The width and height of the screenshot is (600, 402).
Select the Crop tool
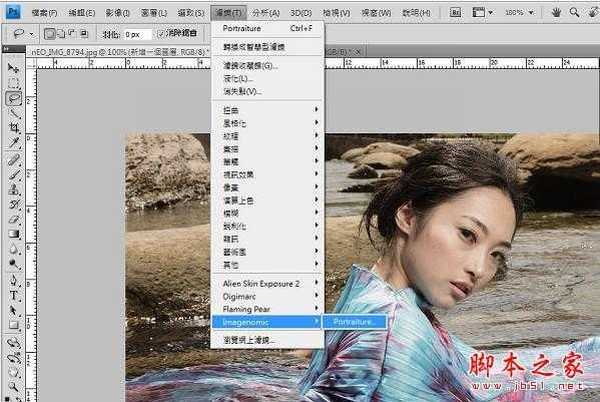click(x=14, y=128)
